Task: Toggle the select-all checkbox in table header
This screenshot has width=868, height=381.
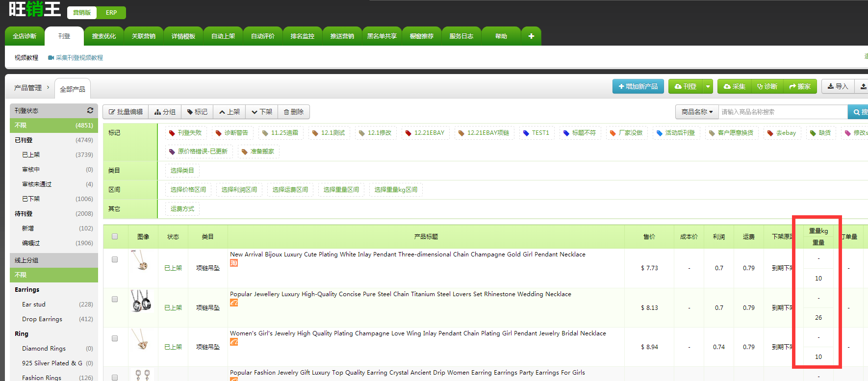Action: (x=115, y=236)
